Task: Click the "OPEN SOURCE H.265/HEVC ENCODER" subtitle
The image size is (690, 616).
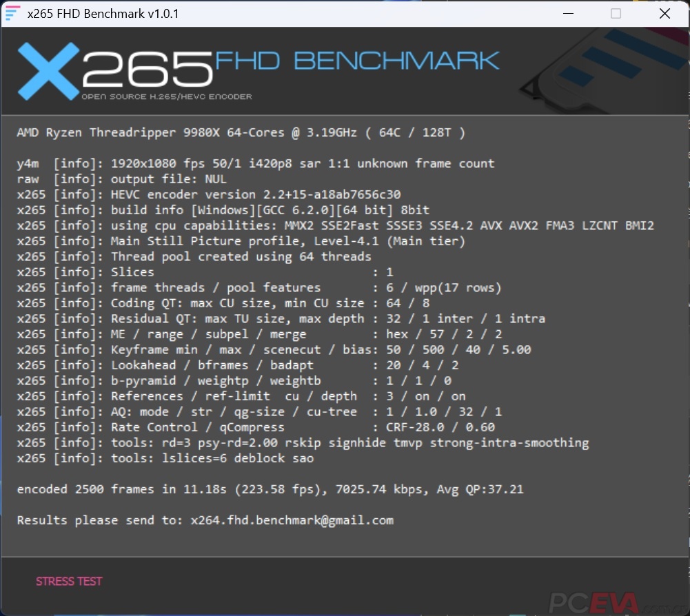Action: 166,96
